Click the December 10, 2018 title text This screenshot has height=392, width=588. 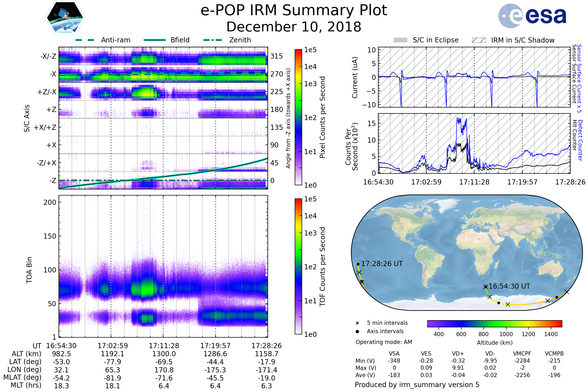(x=294, y=27)
